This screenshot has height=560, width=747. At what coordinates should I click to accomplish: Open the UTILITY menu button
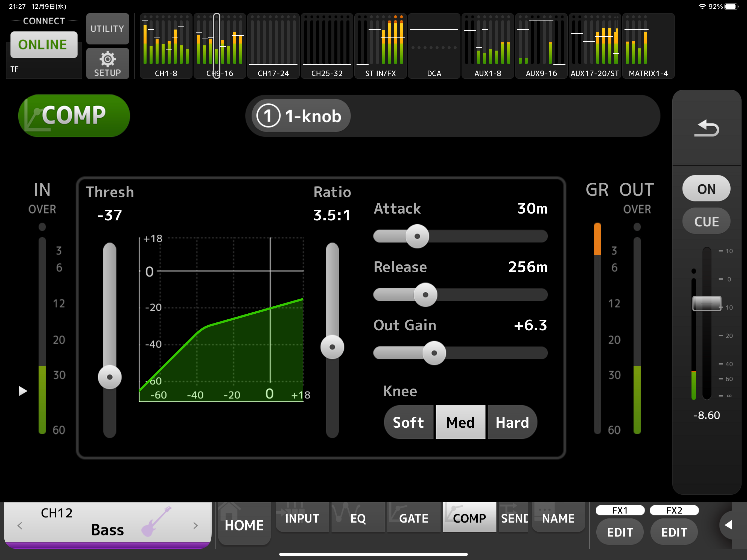pos(107,29)
